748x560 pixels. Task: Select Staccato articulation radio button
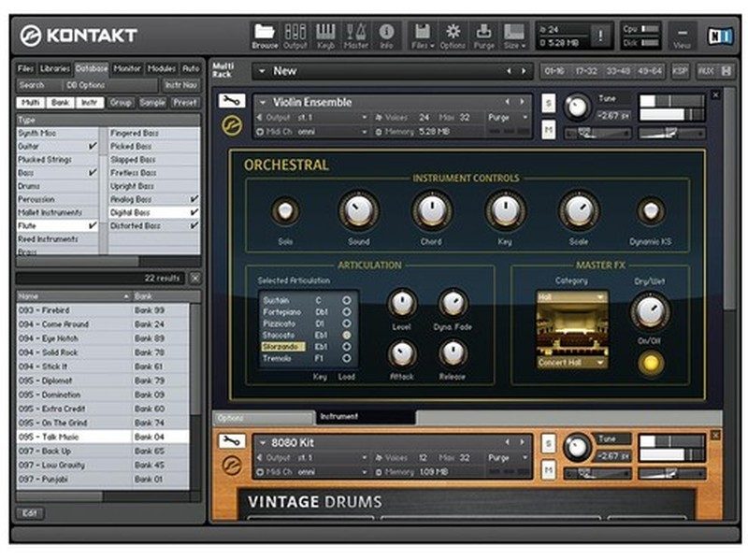(x=347, y=336)
